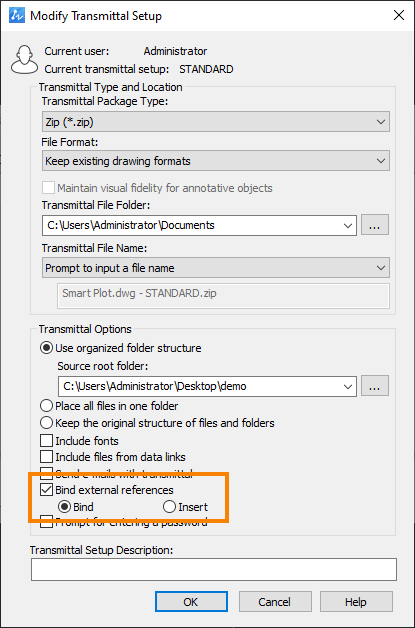Image resolution: width=415 pixels, height=628 pixels.
Task: Open the Transmittal File Name dropdown
Action: coord(216,268)
